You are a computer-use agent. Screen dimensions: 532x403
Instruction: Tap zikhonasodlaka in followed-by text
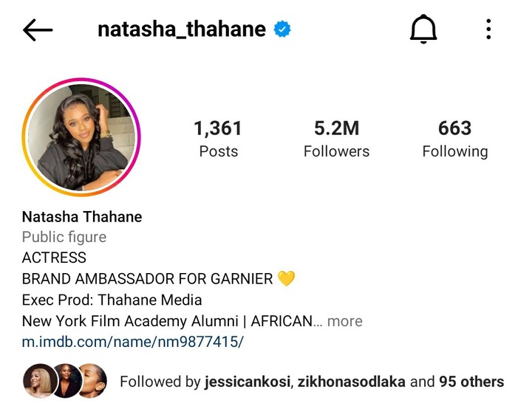pyautogui.click(x=352, y=382)
